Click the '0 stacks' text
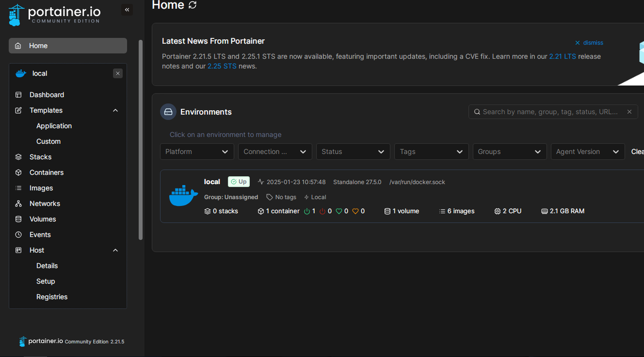Screen dimensions: 644x357 tap(225, 211)
